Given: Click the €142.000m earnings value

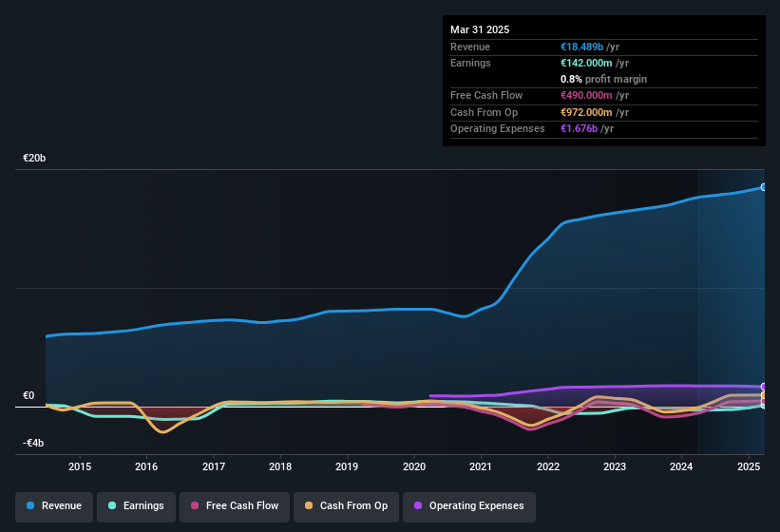Looking at the screenshot, I should (x=586, y=63).
